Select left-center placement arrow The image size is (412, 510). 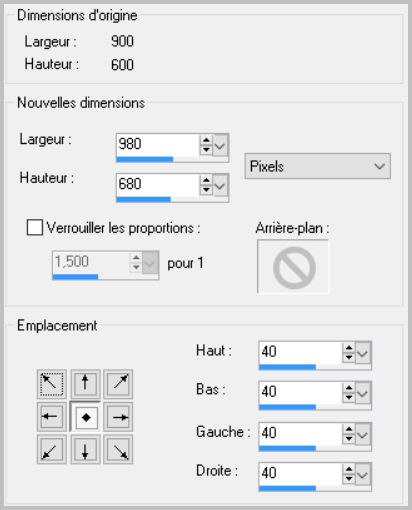click(52, 417)
